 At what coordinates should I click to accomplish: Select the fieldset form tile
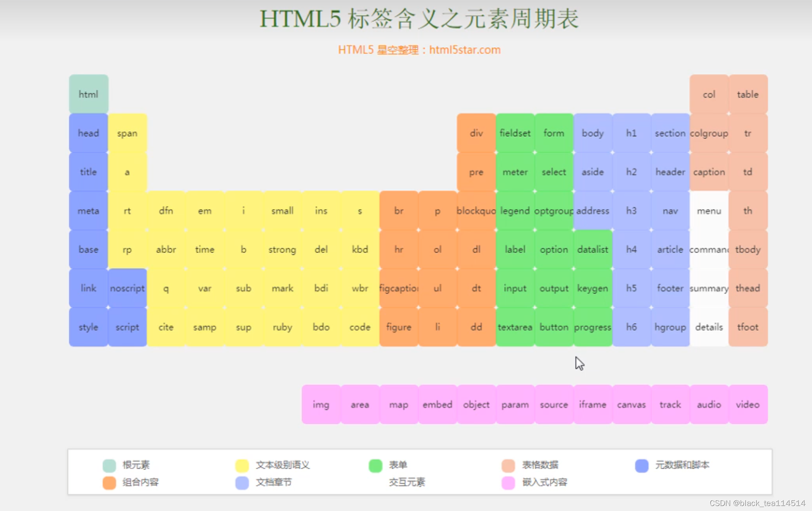[515, 133]
